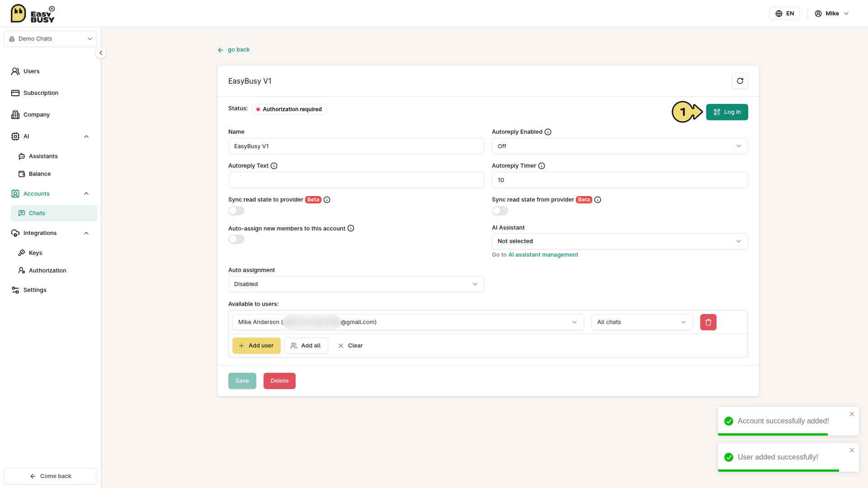Click the go back arrow link
The height and width of the screenshot is (488, 868).
point(234,50)
